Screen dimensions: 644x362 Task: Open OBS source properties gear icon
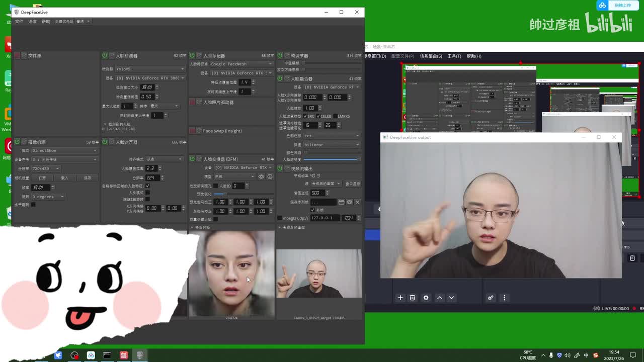click(426, 298)
